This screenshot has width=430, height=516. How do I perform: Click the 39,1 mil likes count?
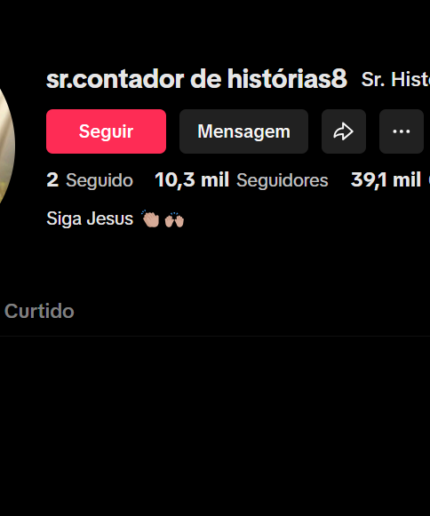(386, 180)
